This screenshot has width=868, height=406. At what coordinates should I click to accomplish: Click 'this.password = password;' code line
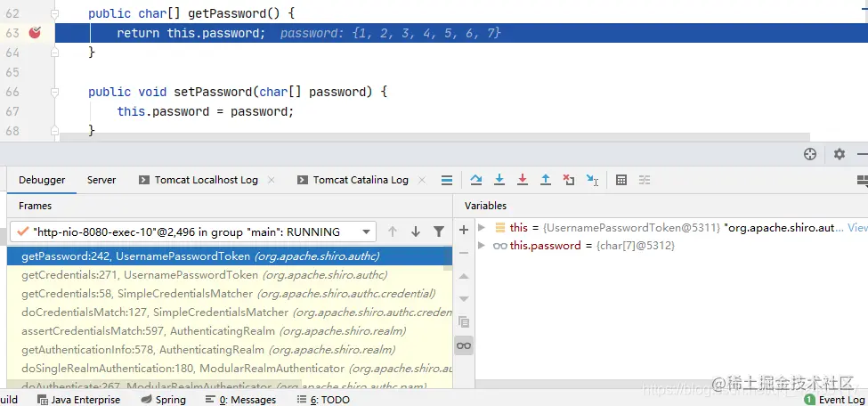(x=206, y=111)
